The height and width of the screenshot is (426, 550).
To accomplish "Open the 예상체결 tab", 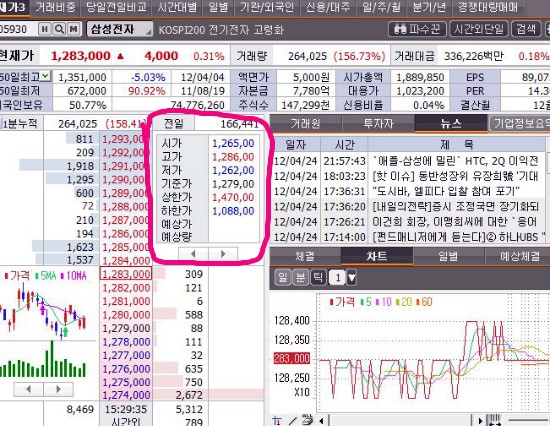I will point(518,256).
